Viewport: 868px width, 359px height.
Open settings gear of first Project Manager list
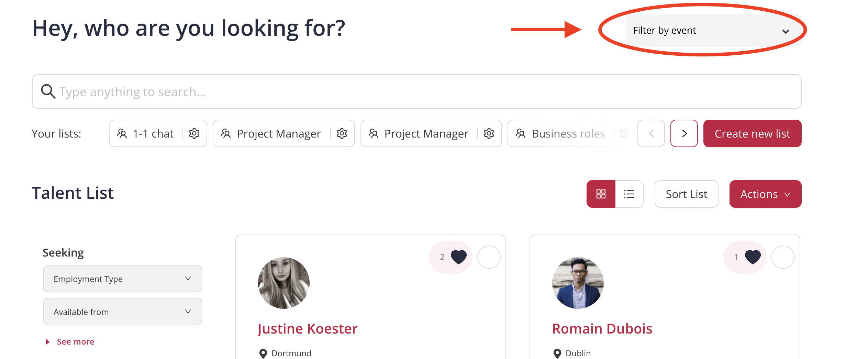click(x=342, y=133)
